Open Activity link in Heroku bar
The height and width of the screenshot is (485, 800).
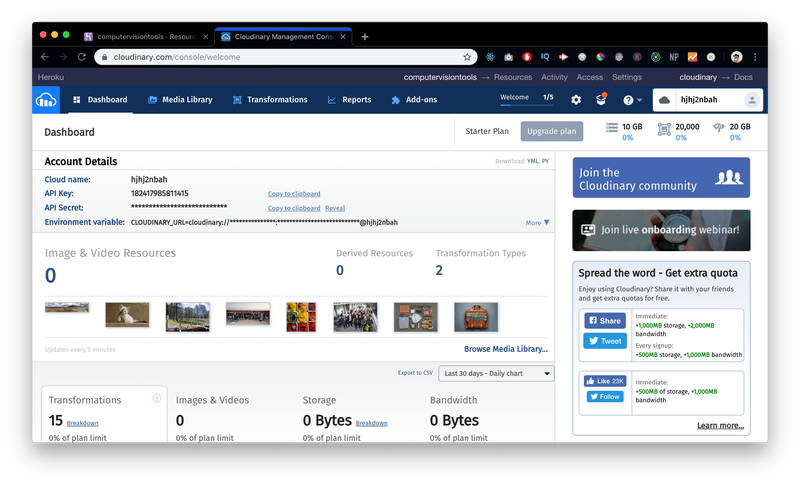[x=554, y=78]
